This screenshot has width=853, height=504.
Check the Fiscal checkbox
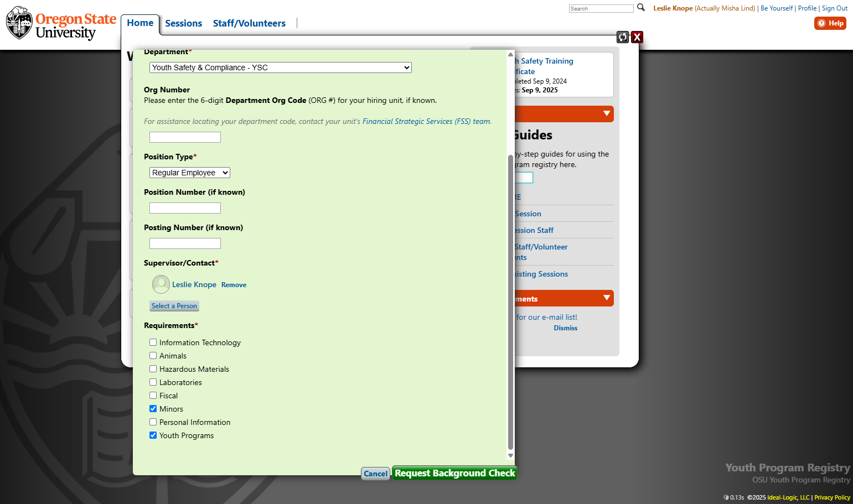pyautogui.click(x=153, y=396)
